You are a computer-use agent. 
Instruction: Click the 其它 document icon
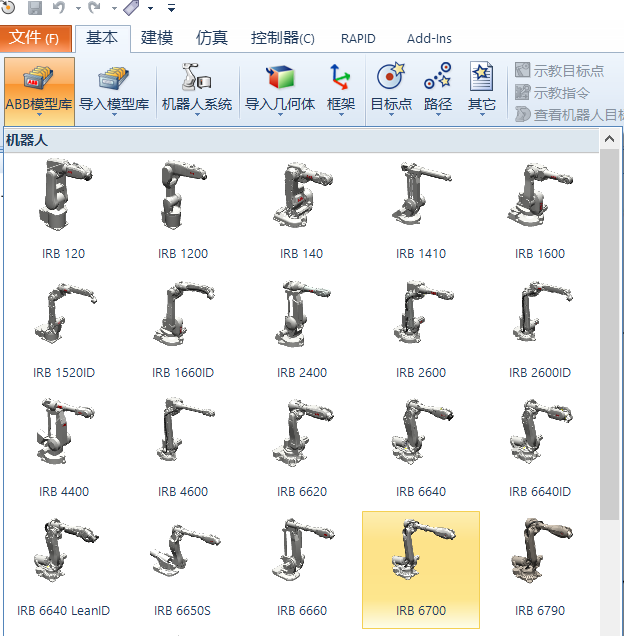[x=481, y=76]
